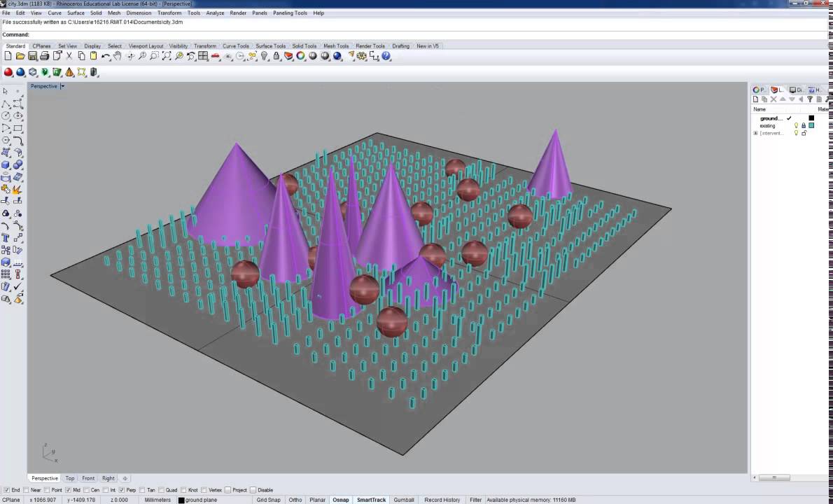Image resolution: width=833 pixels, height=504 pixels.
Task: Switch to the Curve Tools toolbar tab
Action: pyautogui.click(x=235, y=46)
